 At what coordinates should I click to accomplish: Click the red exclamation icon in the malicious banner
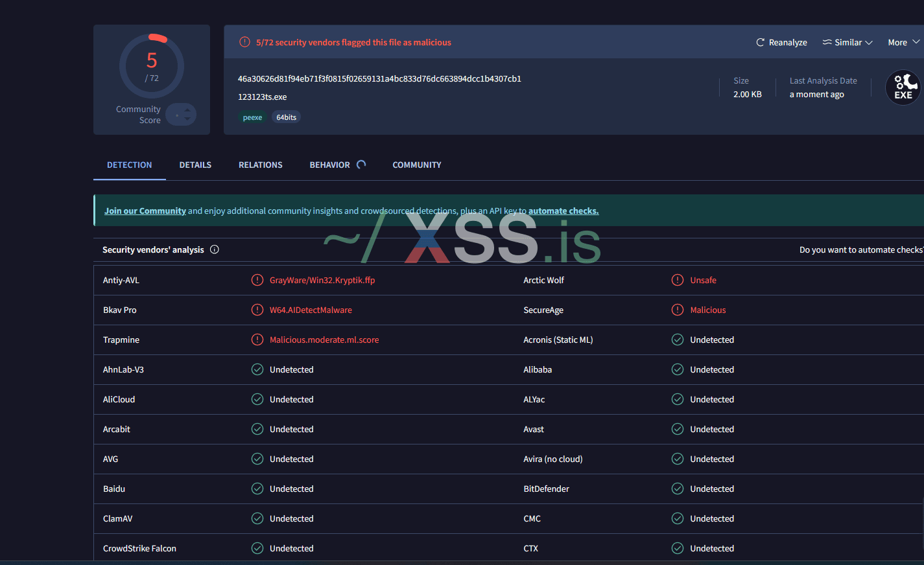[x=244, y=41]
